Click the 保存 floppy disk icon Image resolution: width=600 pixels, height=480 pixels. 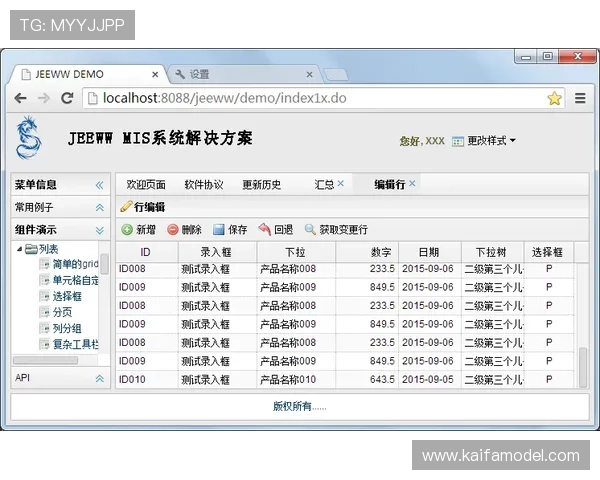(x=218, y=230)
